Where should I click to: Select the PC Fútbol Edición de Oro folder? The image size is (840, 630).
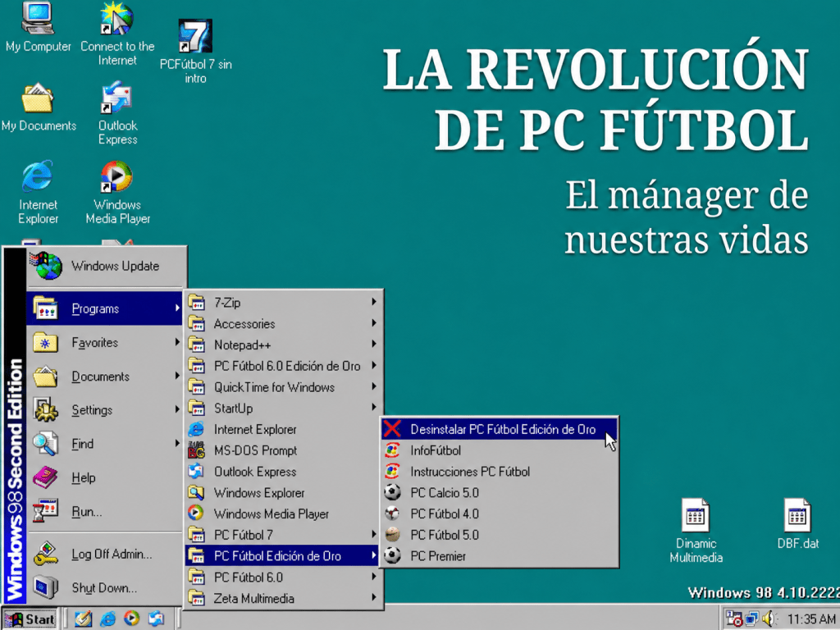[x=283, y=556]
